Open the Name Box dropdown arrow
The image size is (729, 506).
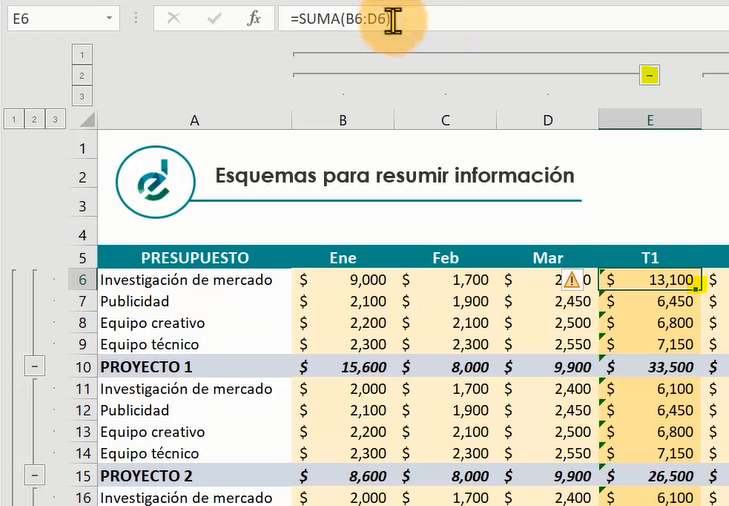tap(109, 18)
